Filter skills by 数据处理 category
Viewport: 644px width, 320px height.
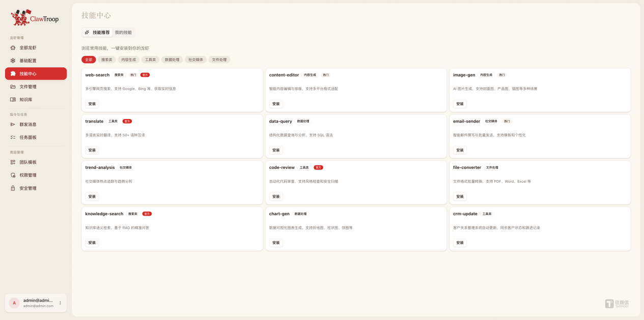(172, 60)
